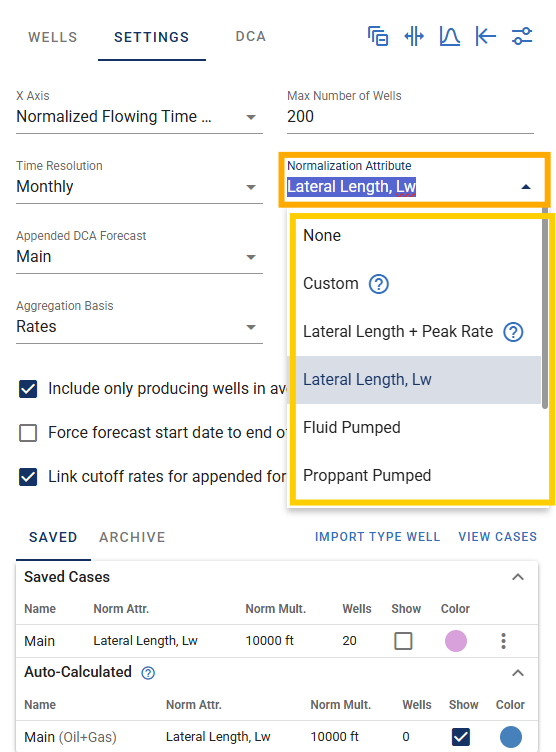Collapse the Saved Cases section

518,577
